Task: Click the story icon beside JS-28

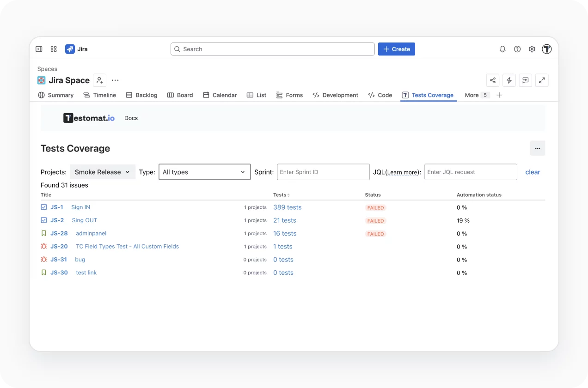Action: (x=44, y=233)
